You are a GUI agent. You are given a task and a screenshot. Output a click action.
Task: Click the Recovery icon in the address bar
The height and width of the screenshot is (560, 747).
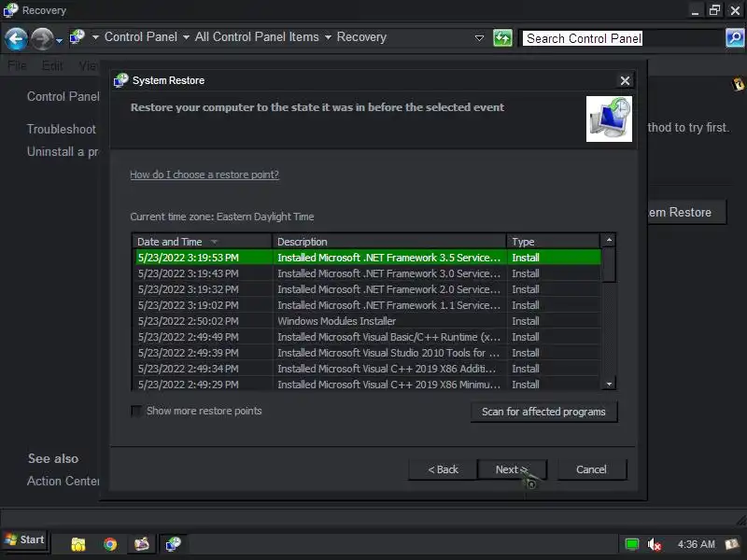point(78,37)
